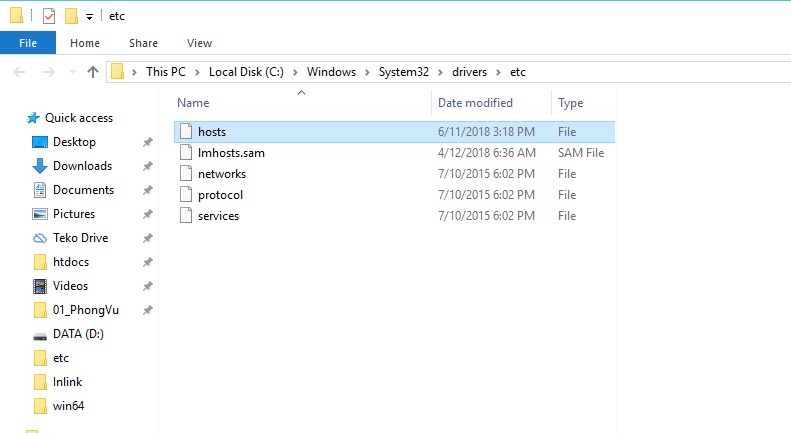Click the Forward navigation arrow

tap(47, 72)
